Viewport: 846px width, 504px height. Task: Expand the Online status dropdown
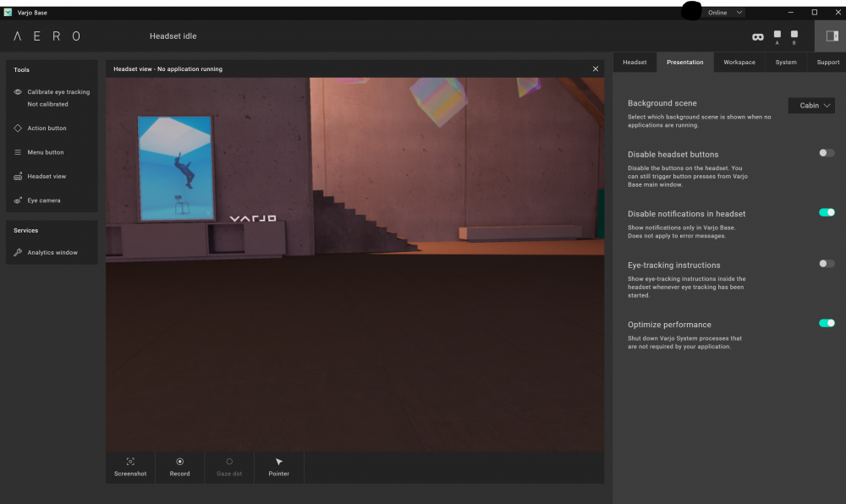pos(726,13)
